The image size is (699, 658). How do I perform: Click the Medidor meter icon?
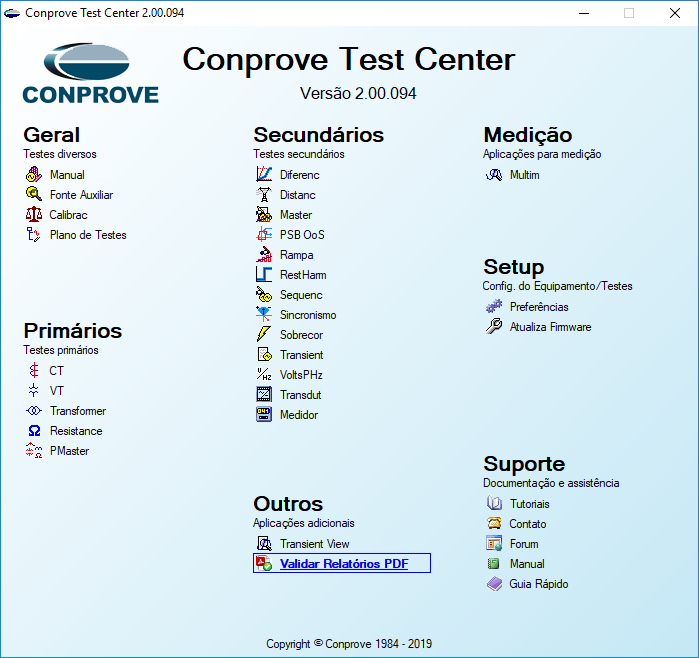tap(264, 415)
